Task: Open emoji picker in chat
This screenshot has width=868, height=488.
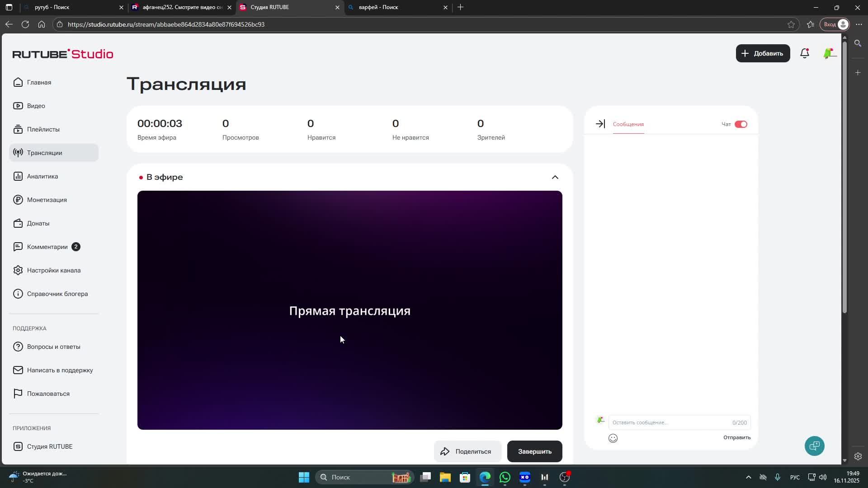Action: [x=613, y=438]
